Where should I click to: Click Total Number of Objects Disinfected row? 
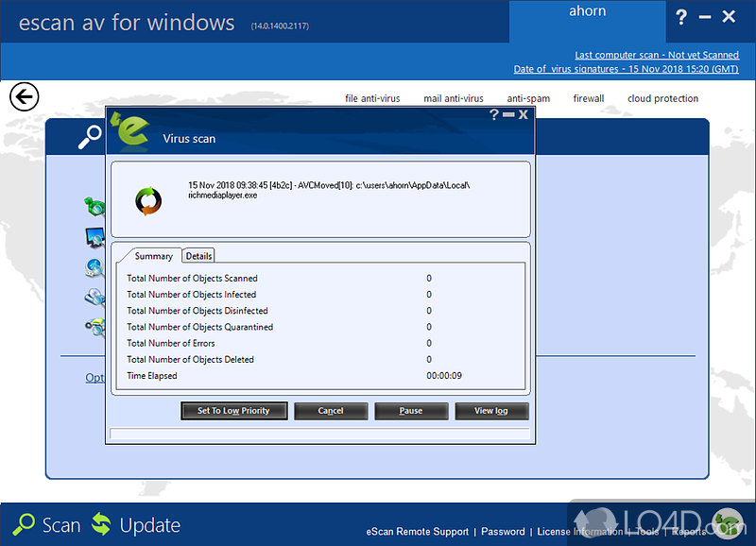point(320,311)
